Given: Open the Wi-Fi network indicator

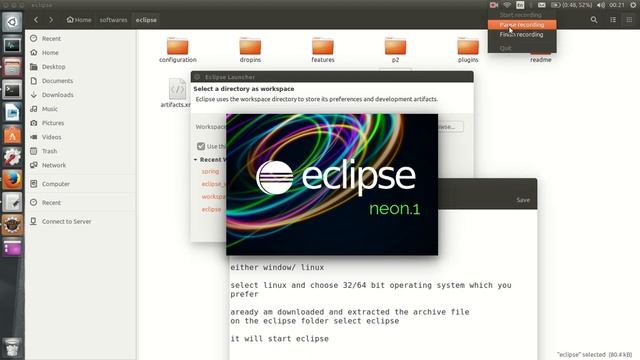Looking at the screenshot, I should click(507, 5).
